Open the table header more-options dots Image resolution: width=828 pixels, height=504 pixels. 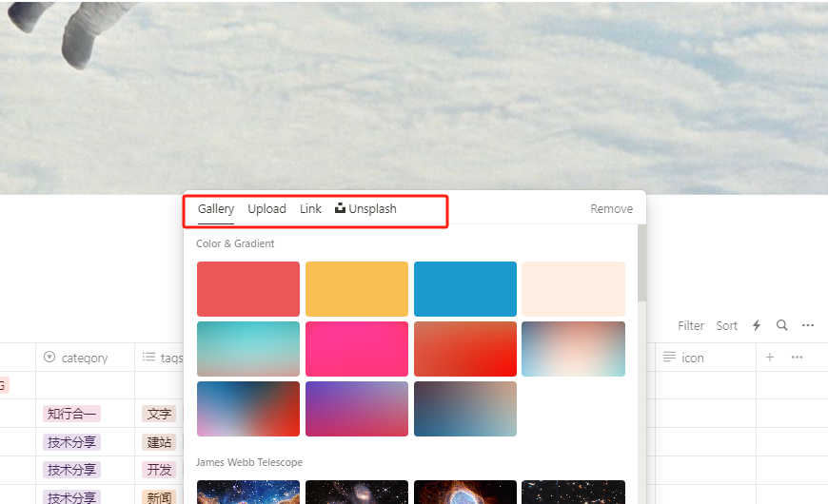coord(797,358)
